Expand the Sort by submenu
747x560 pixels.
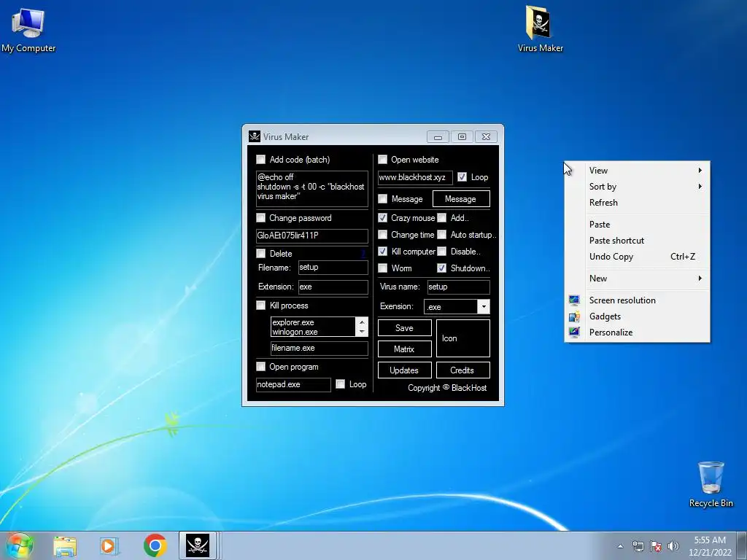pyautogui.click(x=638, y=187)
